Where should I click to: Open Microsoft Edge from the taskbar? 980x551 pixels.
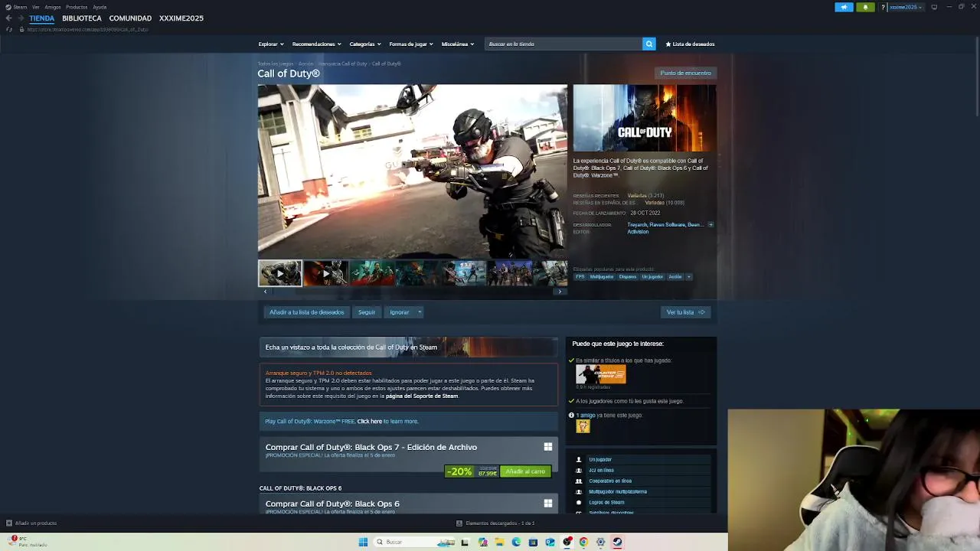pyautogui.click(x=516, y=542)
